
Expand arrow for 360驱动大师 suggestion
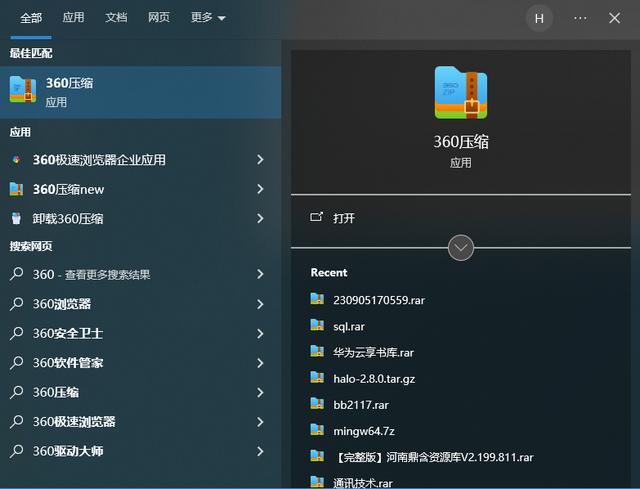260,451
